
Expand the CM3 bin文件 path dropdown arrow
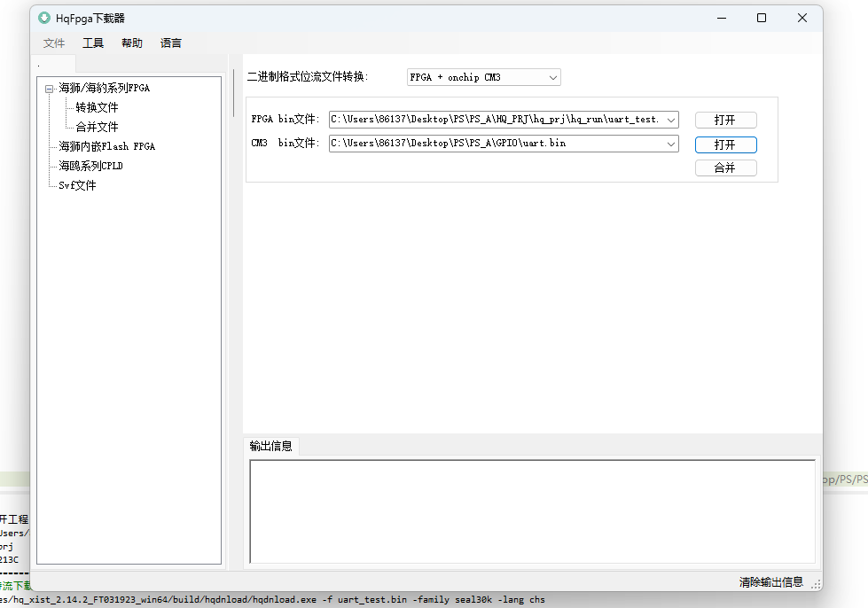pyautogui.click(x=670, y=144)
